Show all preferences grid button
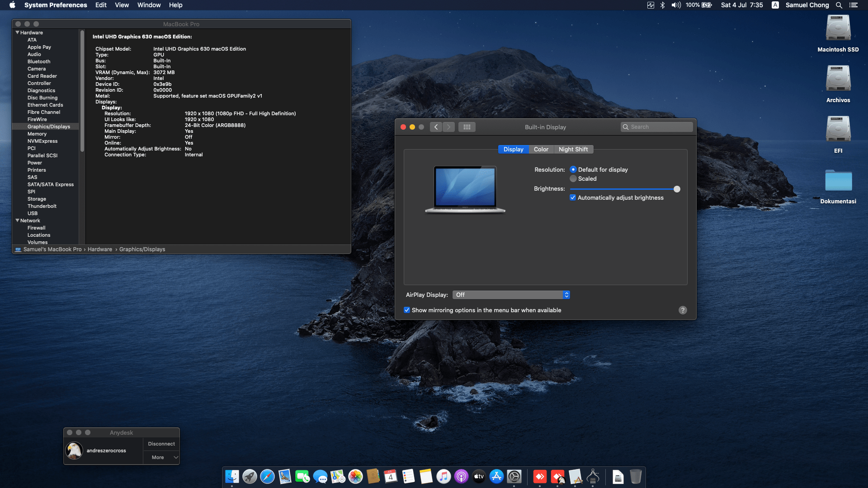The height and width of the screenshot is (488, 868). point(467,127)
